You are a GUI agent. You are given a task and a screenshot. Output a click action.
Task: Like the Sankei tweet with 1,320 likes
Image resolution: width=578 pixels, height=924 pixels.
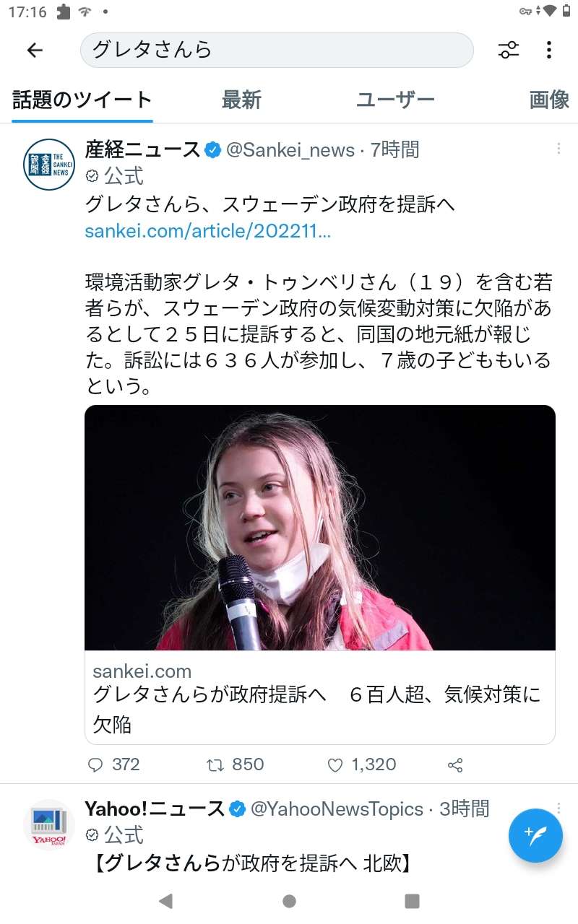335,765
